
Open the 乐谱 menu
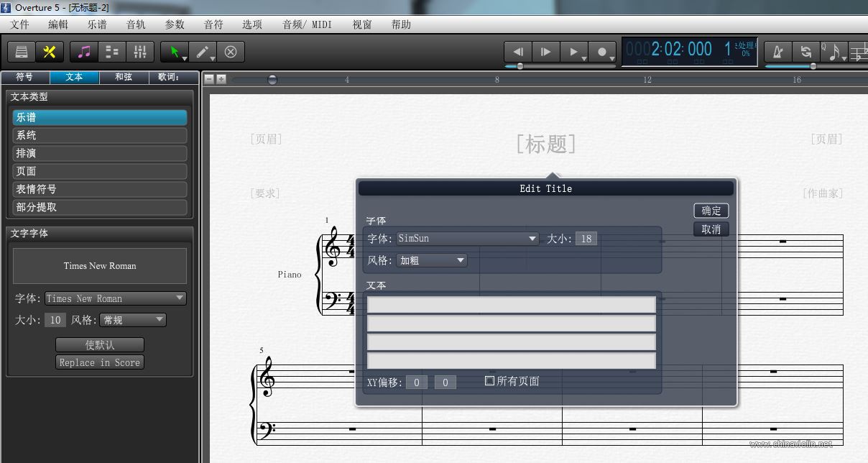97,24
